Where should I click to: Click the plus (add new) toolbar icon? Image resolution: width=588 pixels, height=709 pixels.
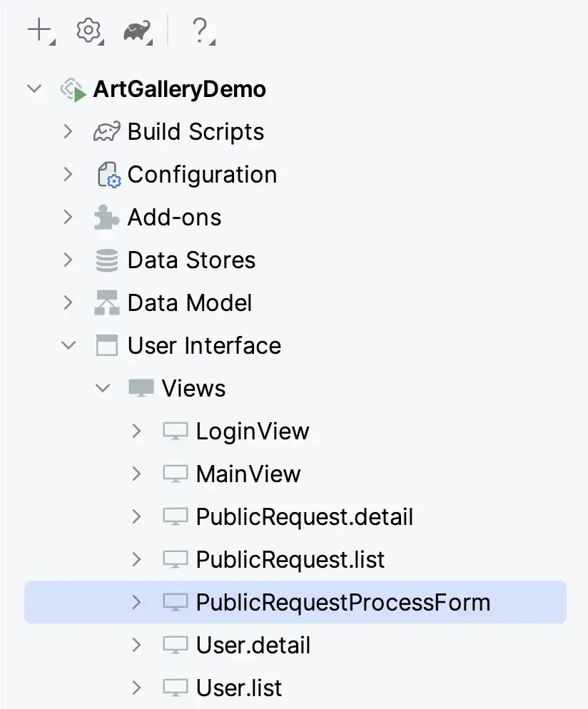pos(39,30)
